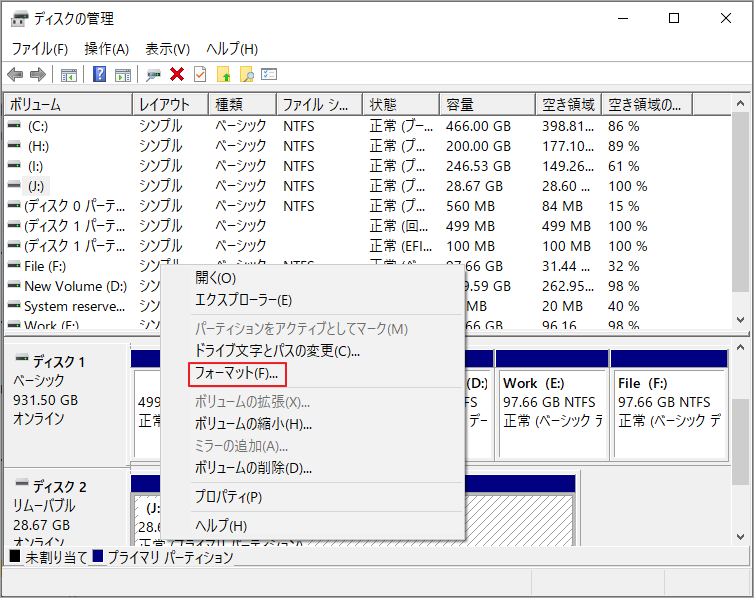Click the ディスク 1 disk icon
Image resolution: width=754 pixels, height=598 pixels.
22,358
